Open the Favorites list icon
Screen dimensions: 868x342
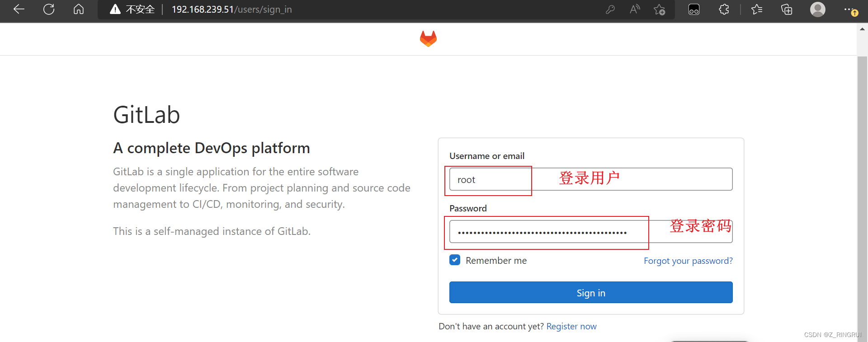tap(757, 9)
